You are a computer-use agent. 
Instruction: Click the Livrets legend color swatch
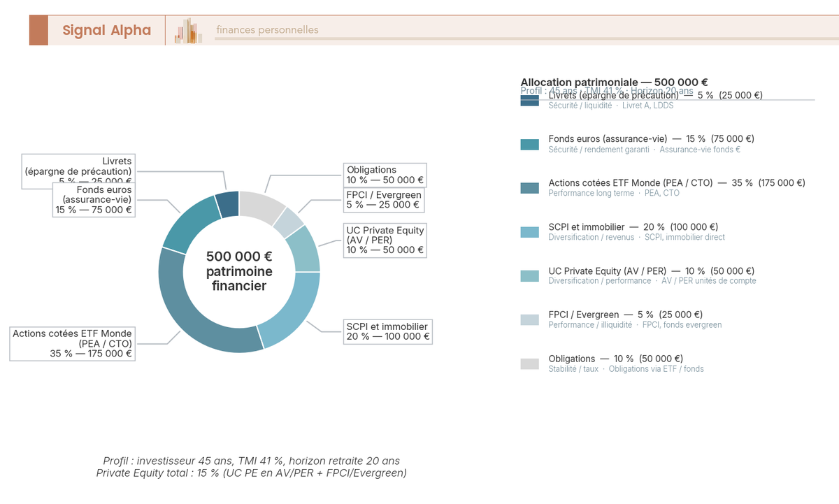[529, 101]
